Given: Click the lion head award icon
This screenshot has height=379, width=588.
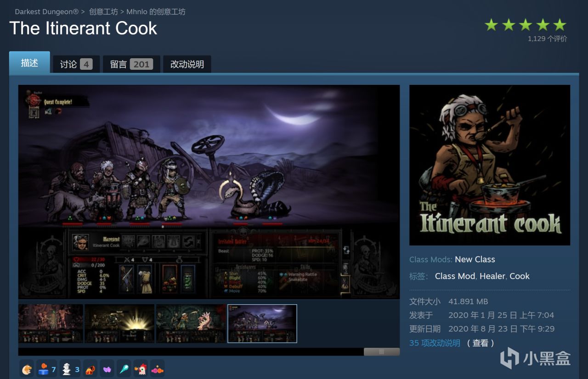Looking at the screenshot, I should [27, 369].
